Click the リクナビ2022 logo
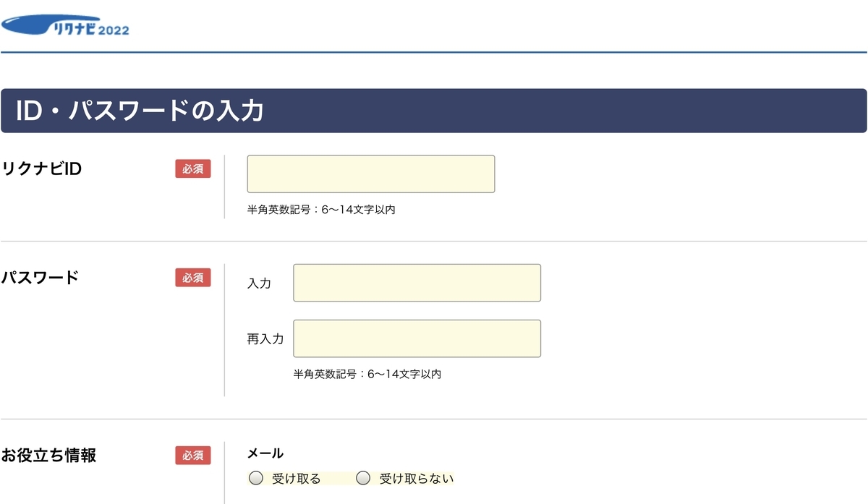The width and height of the screenshot is (868, 504). click(65, 24)
